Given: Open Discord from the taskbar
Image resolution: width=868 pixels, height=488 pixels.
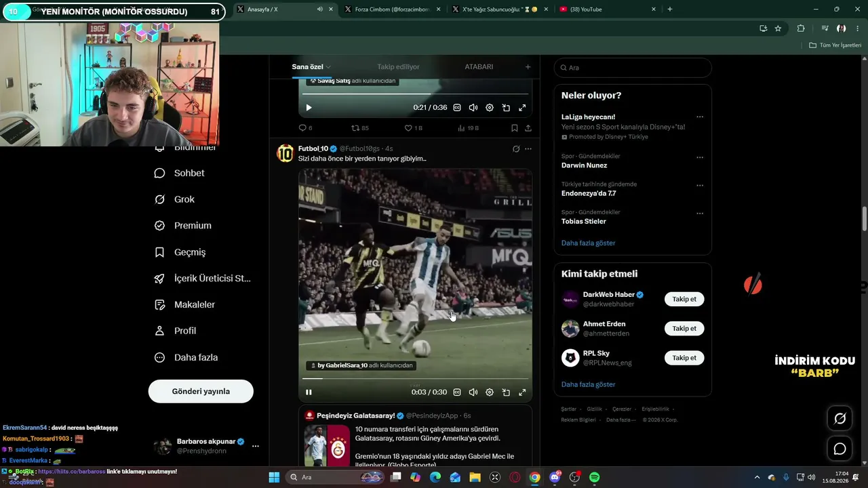Looking at the screenshot, I should pyautogui.click(x=555, y=477).
